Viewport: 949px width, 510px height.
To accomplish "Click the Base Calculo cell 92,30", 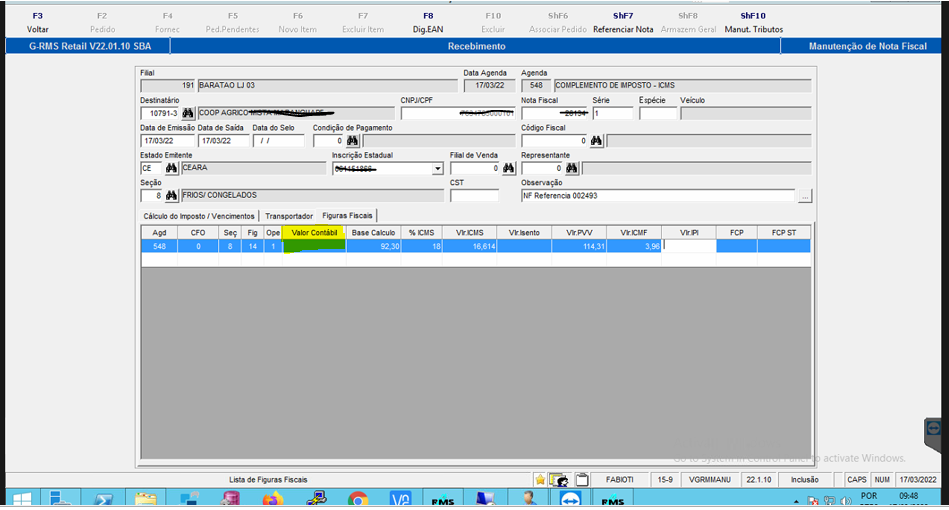I will click(373, 246).
